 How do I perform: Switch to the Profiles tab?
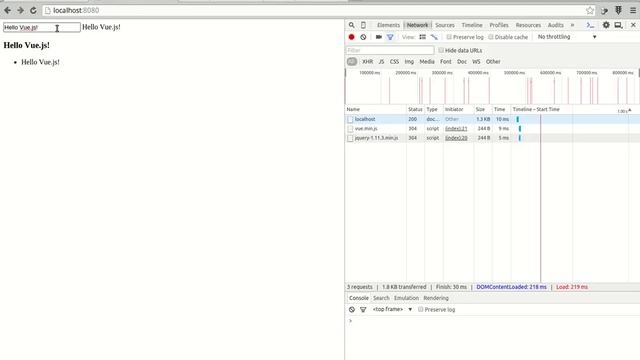[x=499, y=25]
